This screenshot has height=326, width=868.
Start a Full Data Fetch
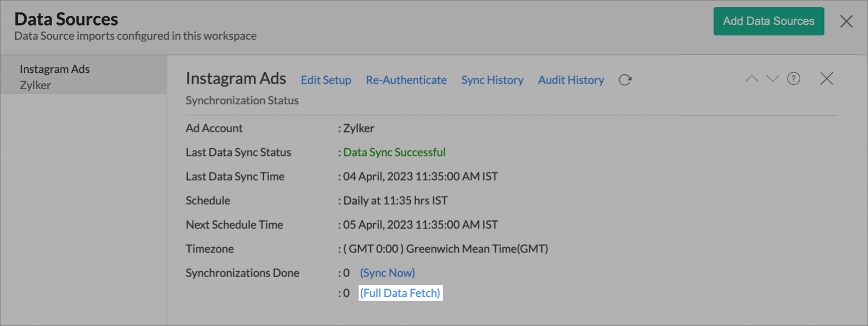coord(400,293)
